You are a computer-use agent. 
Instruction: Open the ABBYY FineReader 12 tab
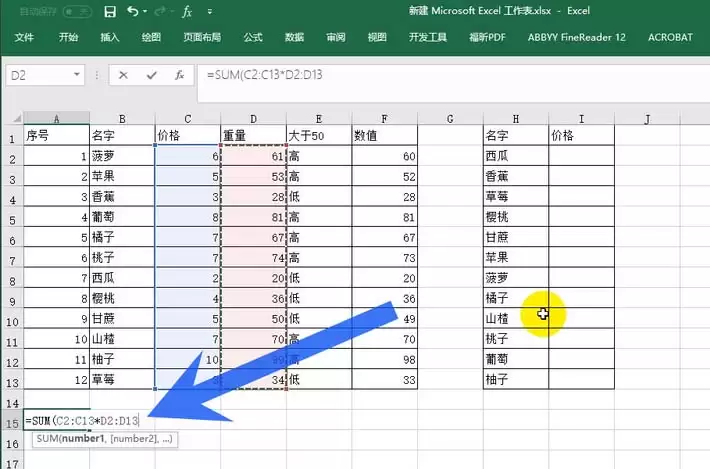tap(576, 38)
